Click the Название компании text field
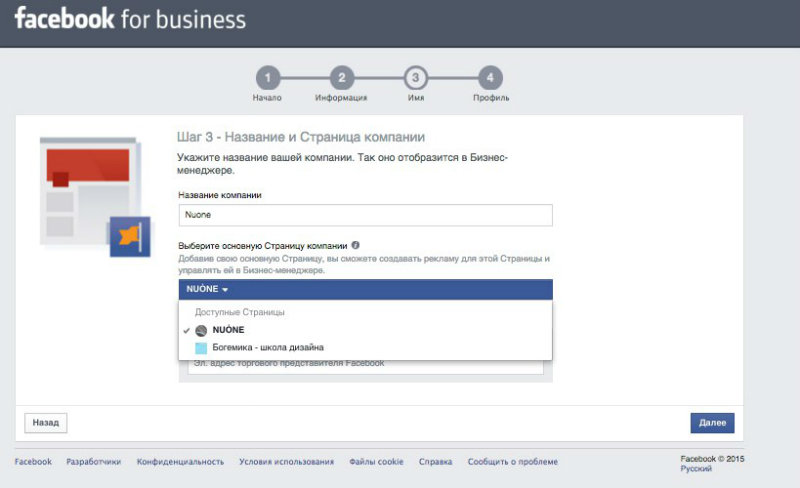Viewport: 800px width, 488px height. [365, 215]
